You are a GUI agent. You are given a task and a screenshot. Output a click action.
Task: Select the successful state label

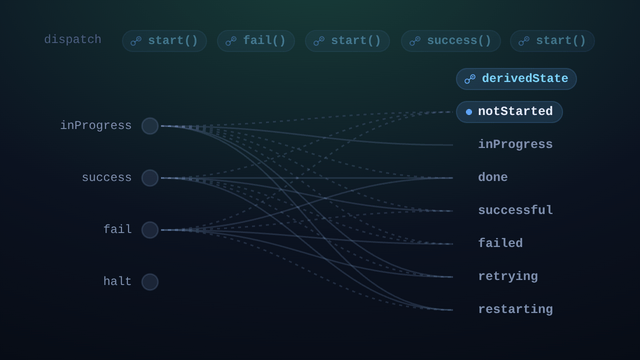(516, 210)
